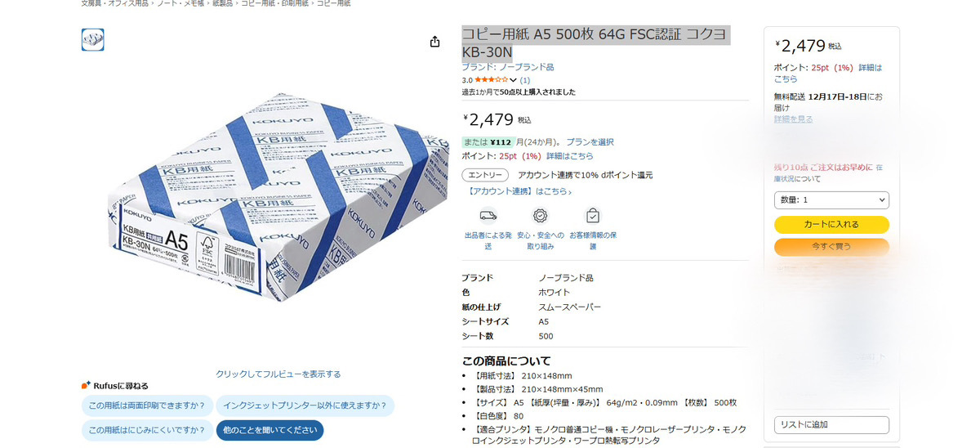Open the プランを選択 link
This screenshot has height=448, width=980.
click(590, 142)
